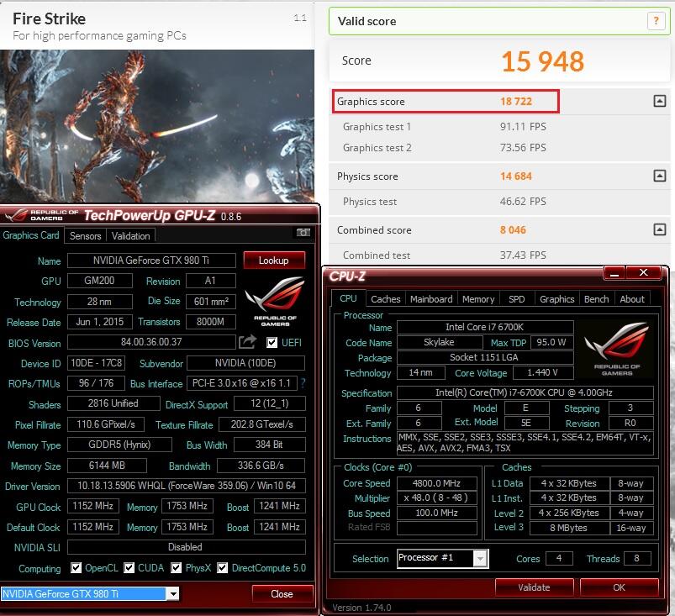This screenshot has height=616, width=675.
Task: Click the Specification field i7-6700K @ 4.00GHz
Action: [525, 392]
